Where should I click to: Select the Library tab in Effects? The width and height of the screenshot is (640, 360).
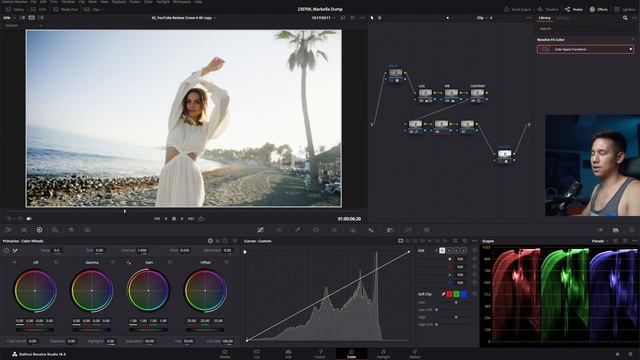(544, 18)
